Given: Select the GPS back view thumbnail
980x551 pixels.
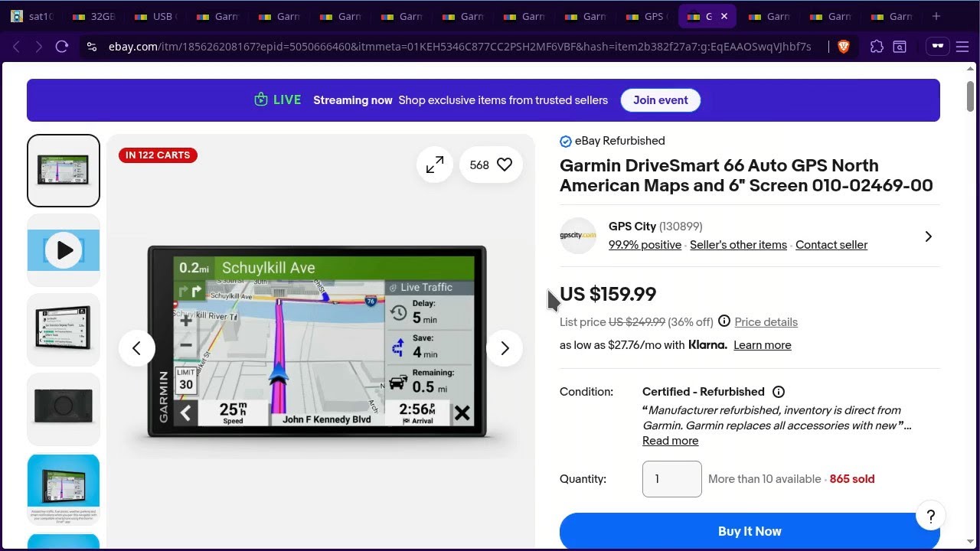Looking at the screenshot, I should pyautogui.click(x=64, y=409).
